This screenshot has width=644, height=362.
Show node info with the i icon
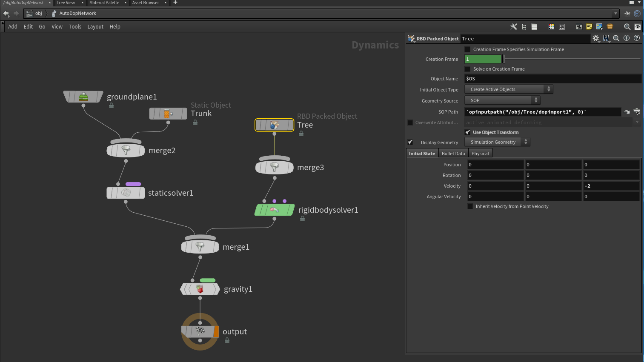click(627, 38)
